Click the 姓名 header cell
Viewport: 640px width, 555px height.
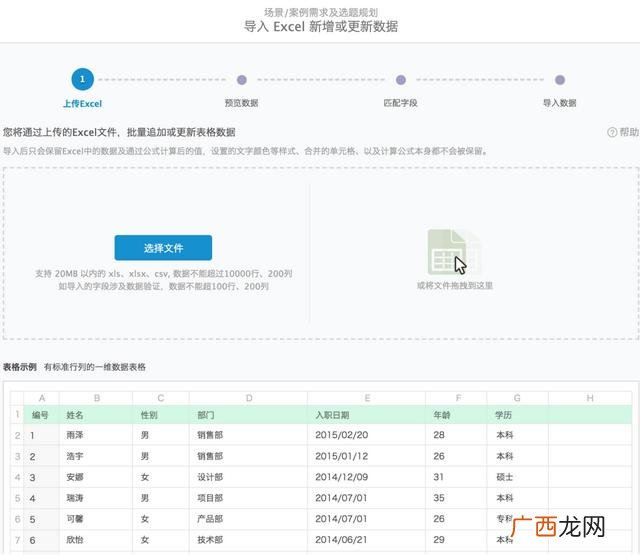click(96, 415)
